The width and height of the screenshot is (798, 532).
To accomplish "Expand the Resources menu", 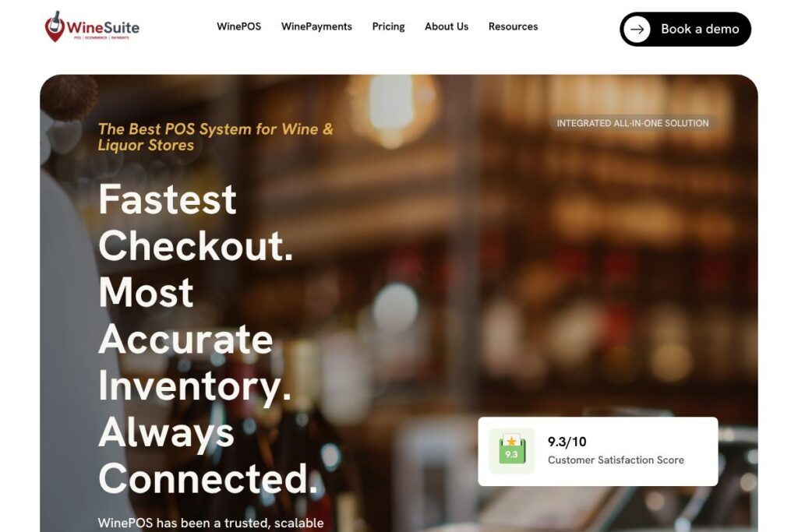I will pos(513,26).
